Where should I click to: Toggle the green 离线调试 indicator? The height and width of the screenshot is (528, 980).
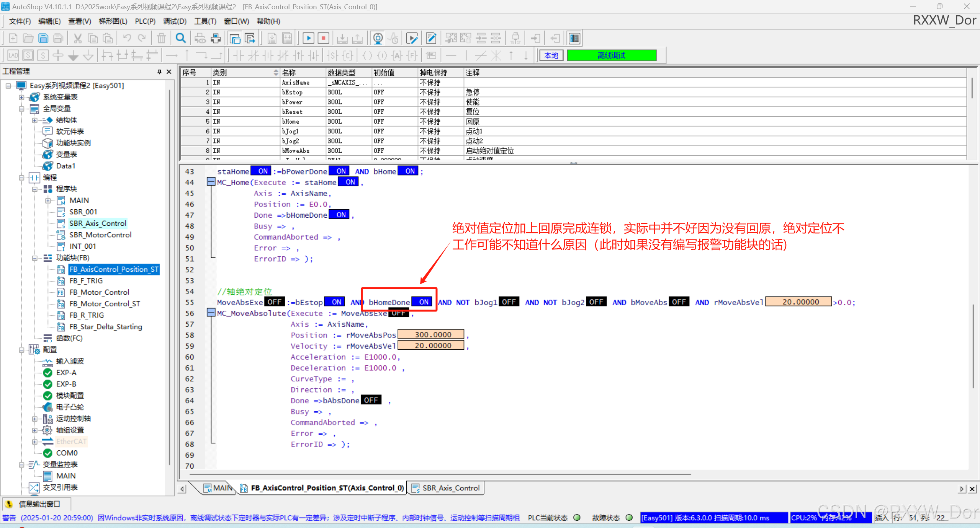click(x=611, y=55)
